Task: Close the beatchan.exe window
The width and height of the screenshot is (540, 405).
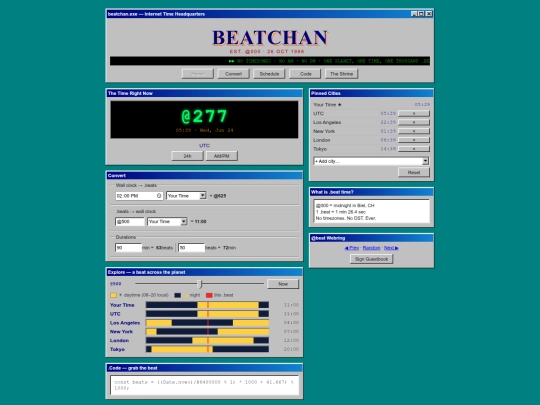Action: click(x=429, y=14)
